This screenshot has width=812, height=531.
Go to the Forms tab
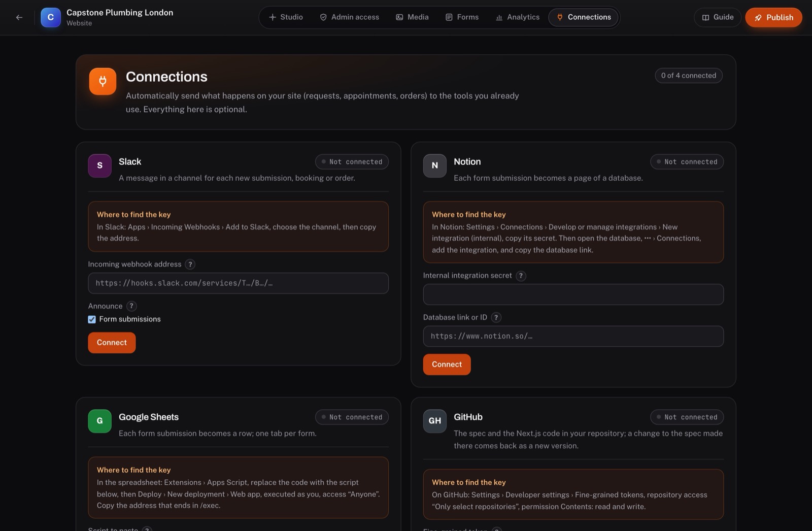click(x=462, y=17)
